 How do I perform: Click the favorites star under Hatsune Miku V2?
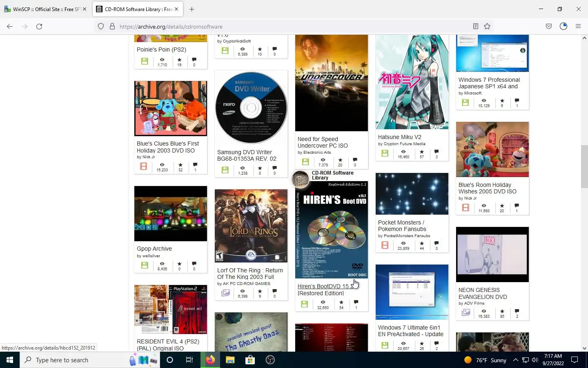pos(422,152)
